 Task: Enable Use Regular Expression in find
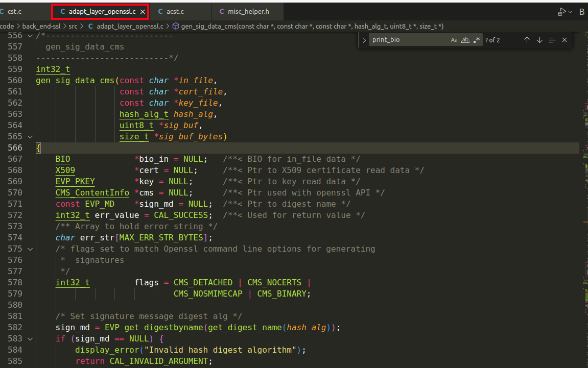coord(477,40)
